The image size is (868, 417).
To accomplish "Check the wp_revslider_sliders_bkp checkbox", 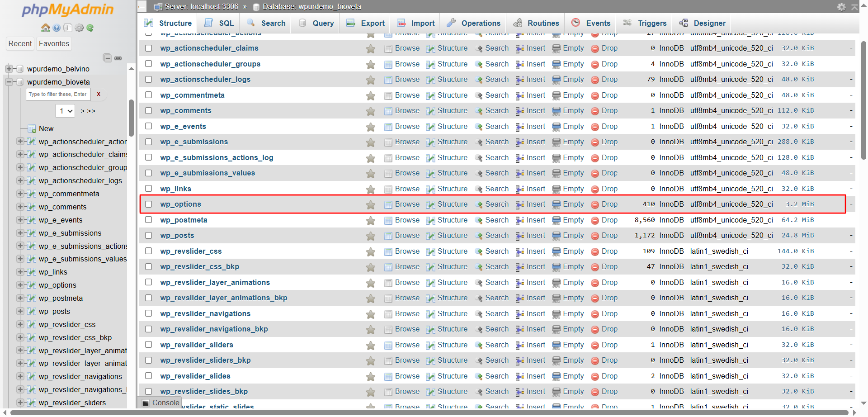I will coord(148,360).
